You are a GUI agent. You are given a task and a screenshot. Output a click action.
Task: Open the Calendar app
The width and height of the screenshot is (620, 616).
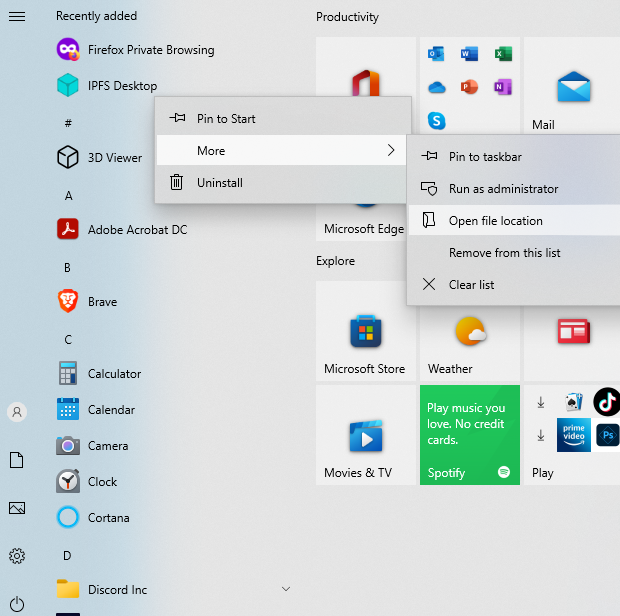pyautogui.click(x=96, y=409)
